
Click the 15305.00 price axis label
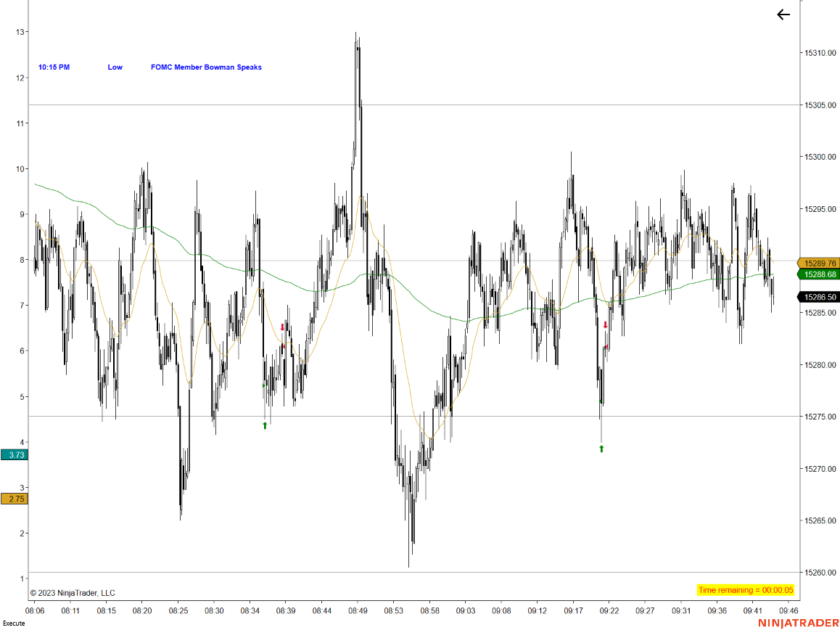tap(820, 105)
